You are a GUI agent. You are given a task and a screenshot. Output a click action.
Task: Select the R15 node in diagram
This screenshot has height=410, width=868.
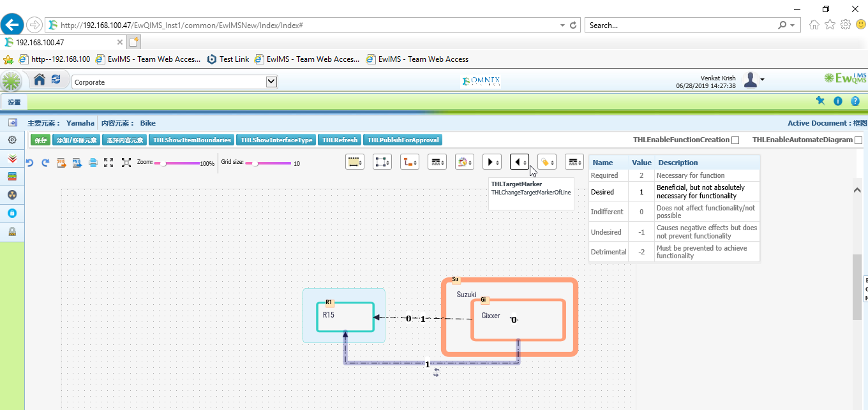345,317
